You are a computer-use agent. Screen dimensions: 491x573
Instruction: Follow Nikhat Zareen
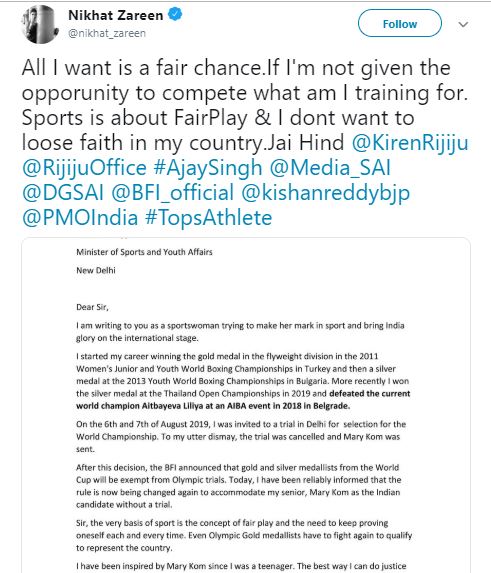(400, 23)
